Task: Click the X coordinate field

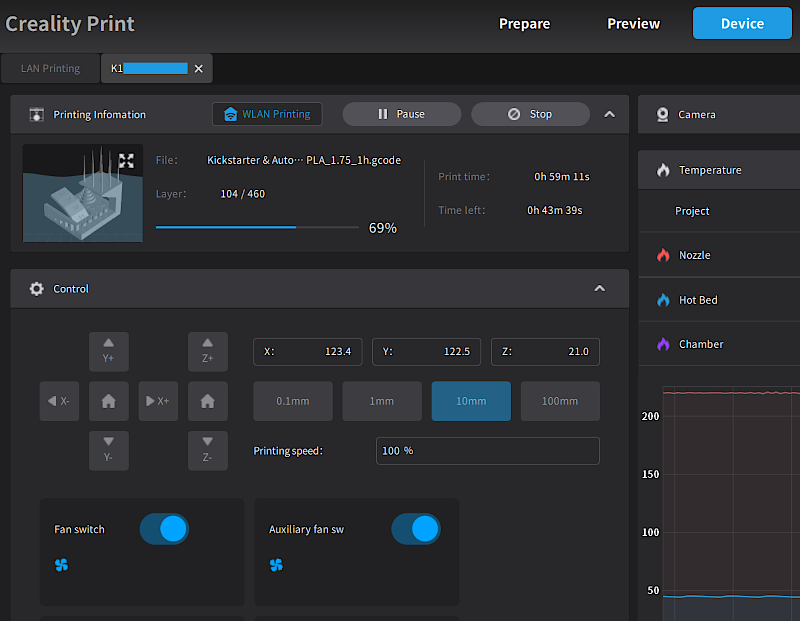Action: tap(308, 352)
